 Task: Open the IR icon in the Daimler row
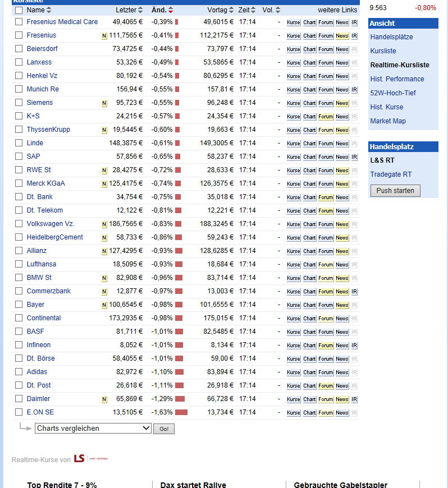[x=354, y=399]
